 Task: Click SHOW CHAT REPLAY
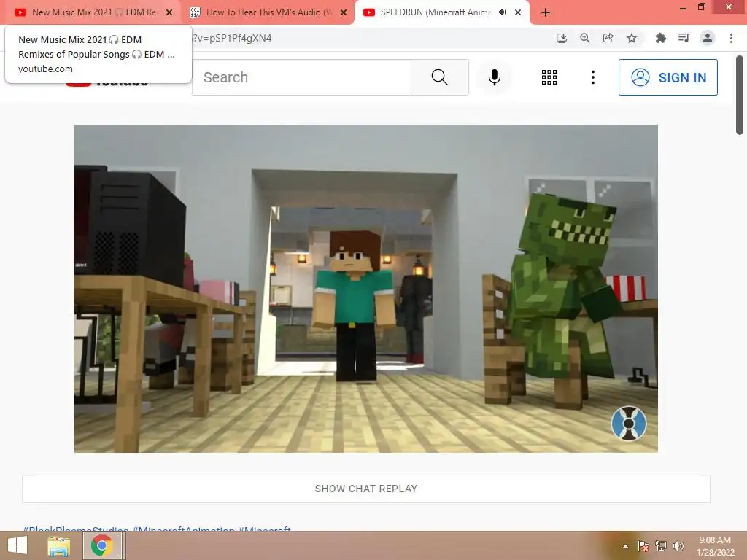point(366,489)
